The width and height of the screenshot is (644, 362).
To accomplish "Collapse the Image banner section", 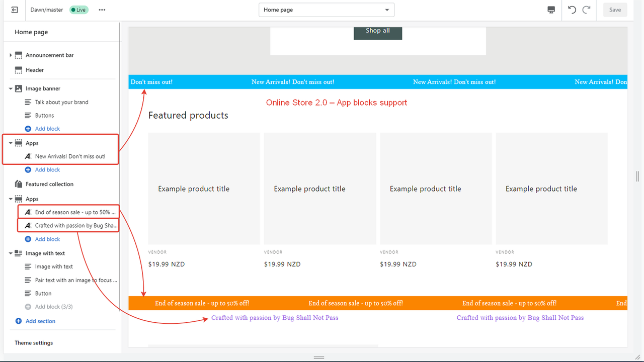I will point(11,87).
